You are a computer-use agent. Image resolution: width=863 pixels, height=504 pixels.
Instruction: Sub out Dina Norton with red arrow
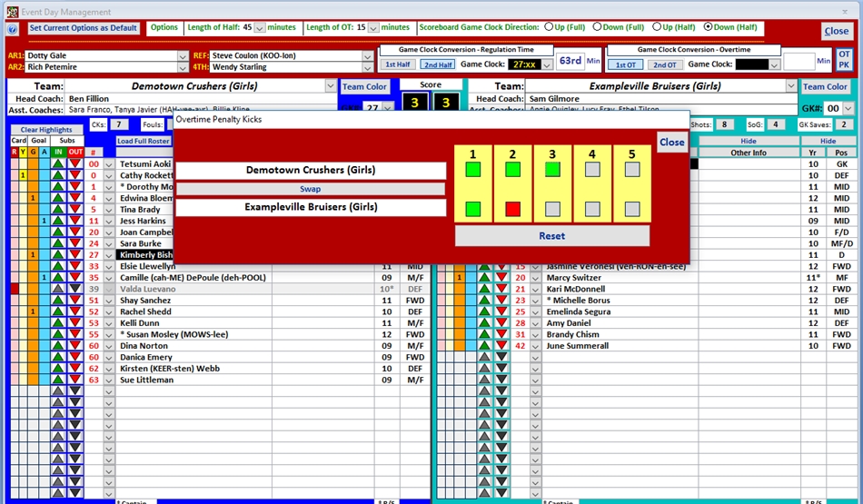pyautogui.click(x=75, y=346)
